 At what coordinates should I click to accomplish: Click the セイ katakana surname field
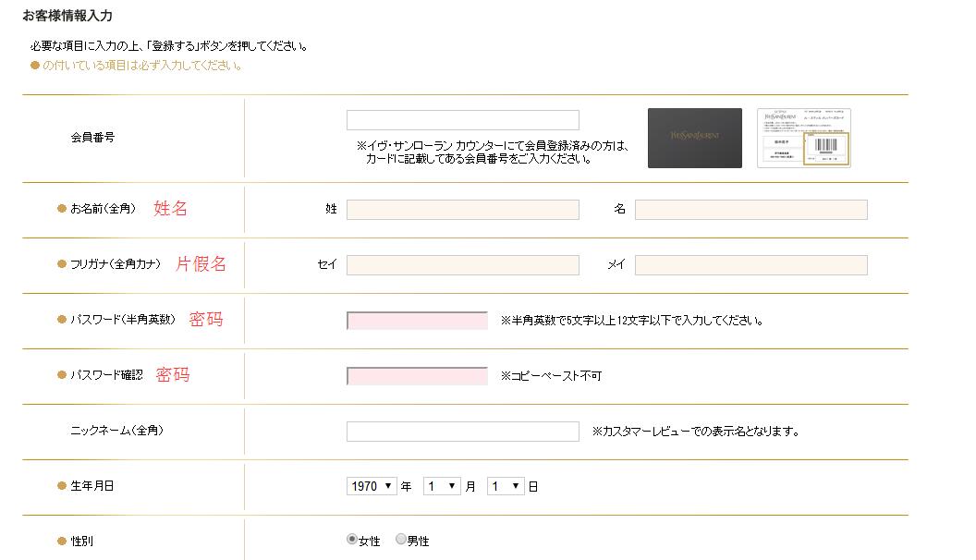(x=462, y=265)
